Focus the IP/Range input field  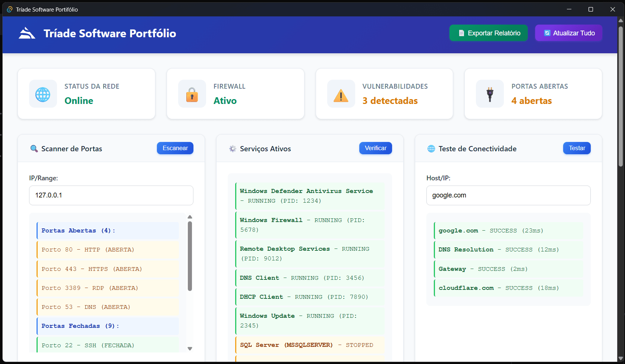pos(111,195)
